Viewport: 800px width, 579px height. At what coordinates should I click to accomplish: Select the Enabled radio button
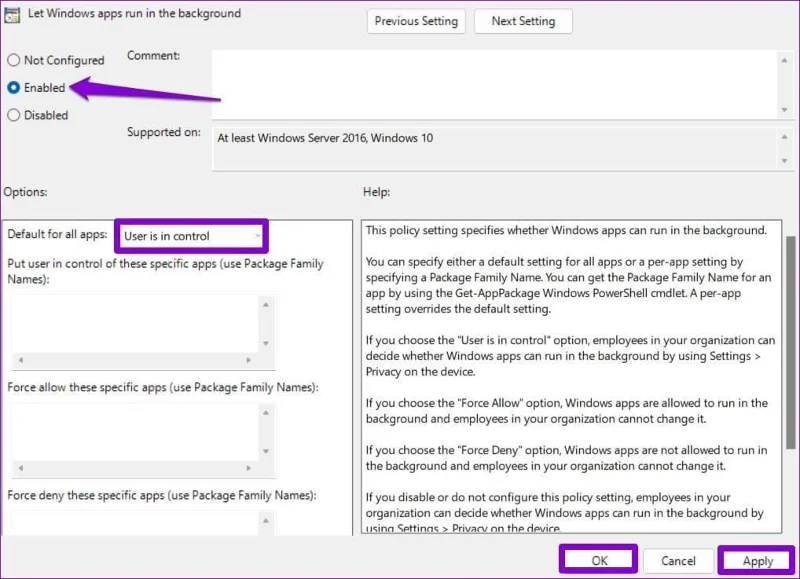[14, 88]
